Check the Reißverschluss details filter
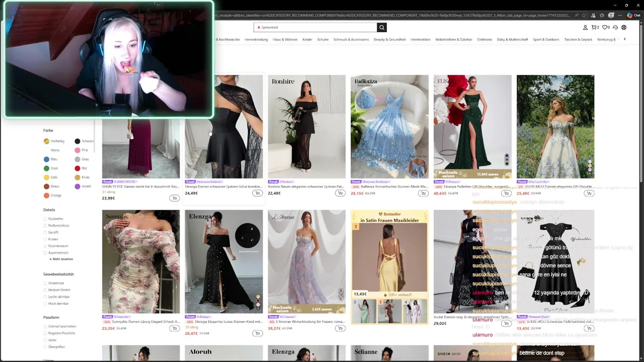The width and height of the screenshot is (644, 362). pyautogui.click(x=45, y=226)
